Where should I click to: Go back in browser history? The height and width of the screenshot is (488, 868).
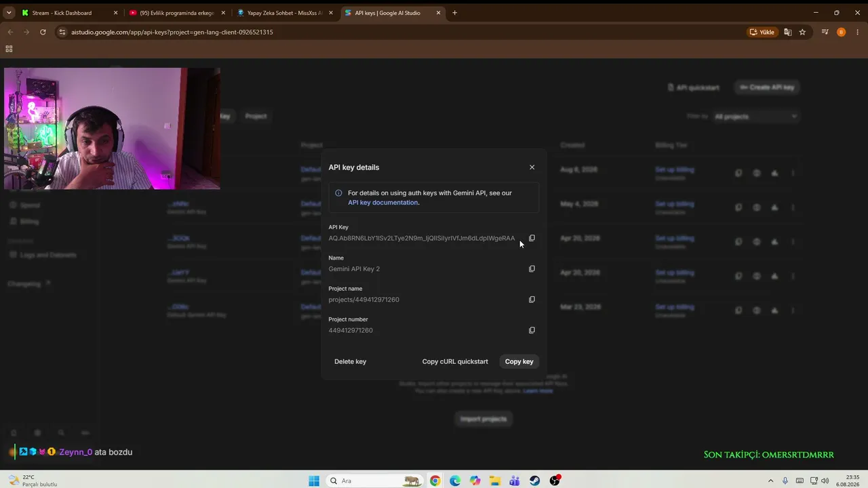pos(10,32)
